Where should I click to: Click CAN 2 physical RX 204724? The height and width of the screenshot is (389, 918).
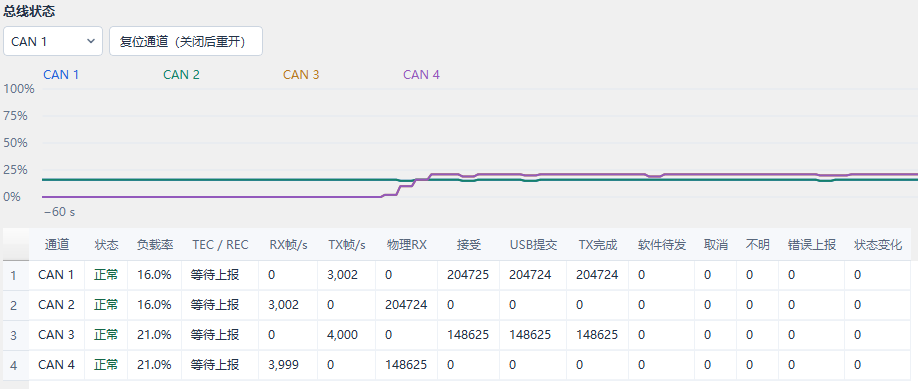[406, 305]
